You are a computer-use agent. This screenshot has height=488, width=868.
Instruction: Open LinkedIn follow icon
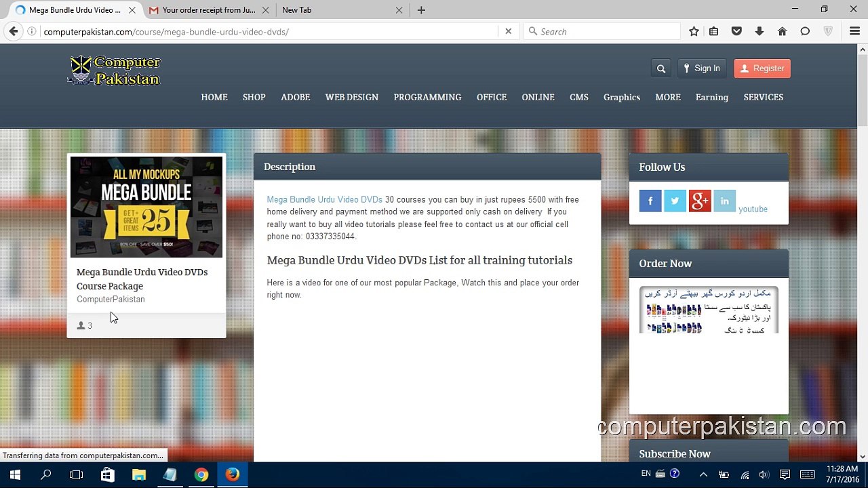click(724, 201)
